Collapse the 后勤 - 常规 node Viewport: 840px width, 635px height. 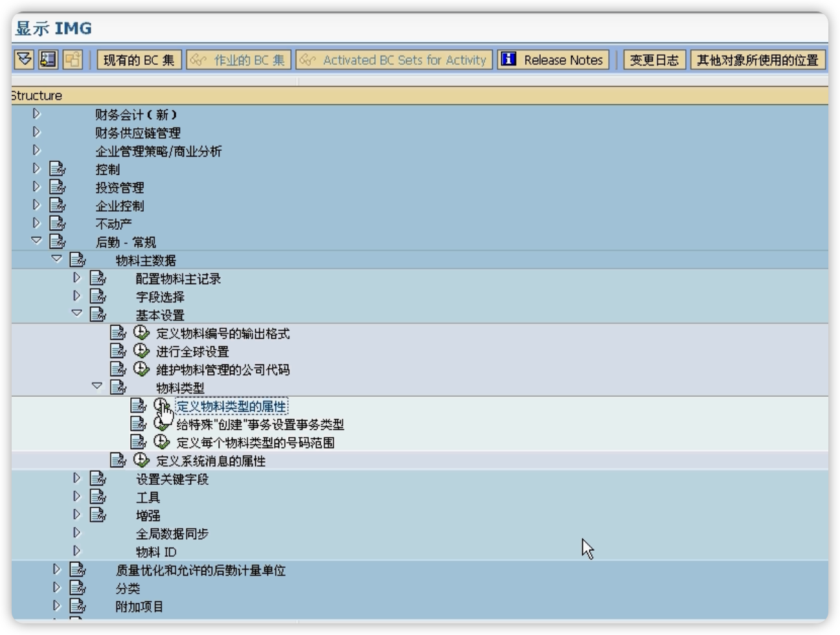[x=36, y=240]
